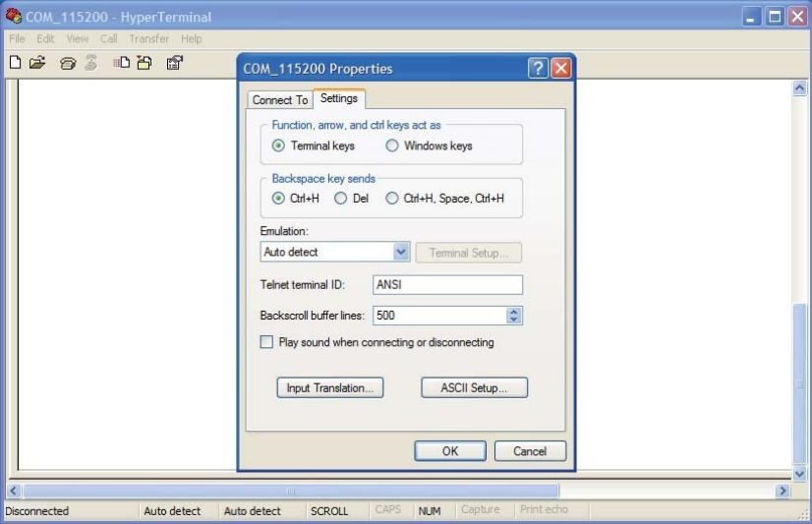Image resolution: width=812 pixels, height=524 pixels.
Task: Click the vertical scrollbar thumb
Action: [x=799, y=384]
